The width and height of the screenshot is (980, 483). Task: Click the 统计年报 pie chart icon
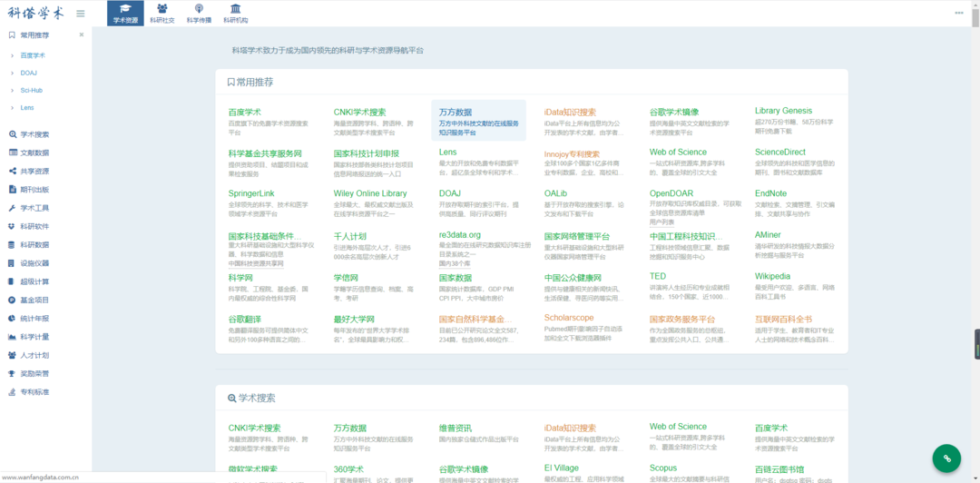(x=13, y=319)
